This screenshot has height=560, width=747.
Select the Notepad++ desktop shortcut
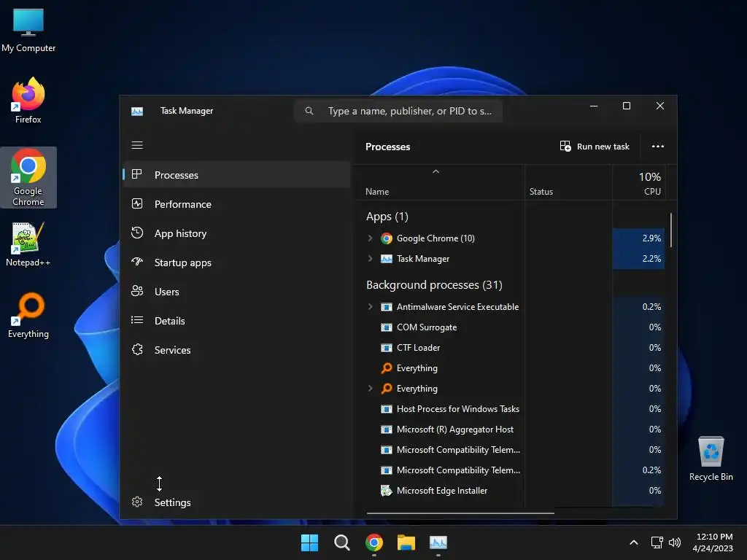(28, 244)
